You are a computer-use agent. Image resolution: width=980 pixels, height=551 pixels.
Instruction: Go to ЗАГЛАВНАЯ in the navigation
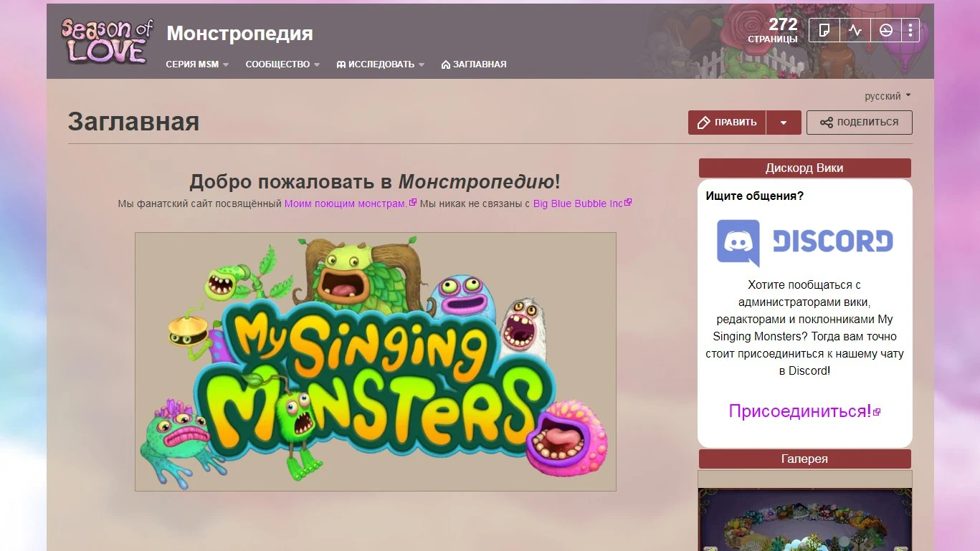(474, 64)
